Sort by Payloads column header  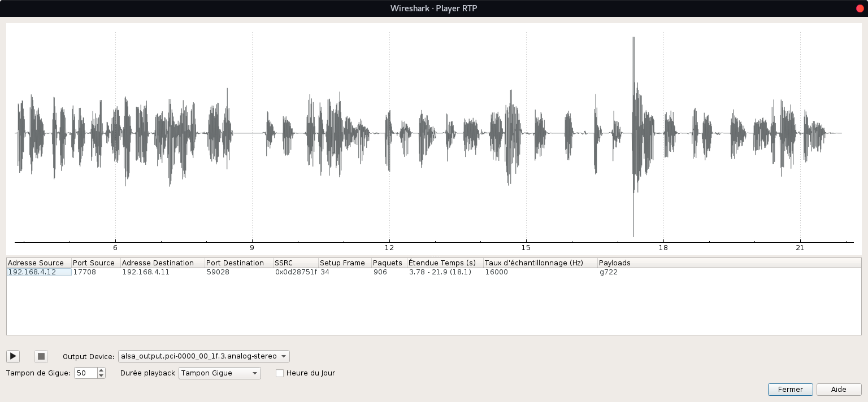615,263
